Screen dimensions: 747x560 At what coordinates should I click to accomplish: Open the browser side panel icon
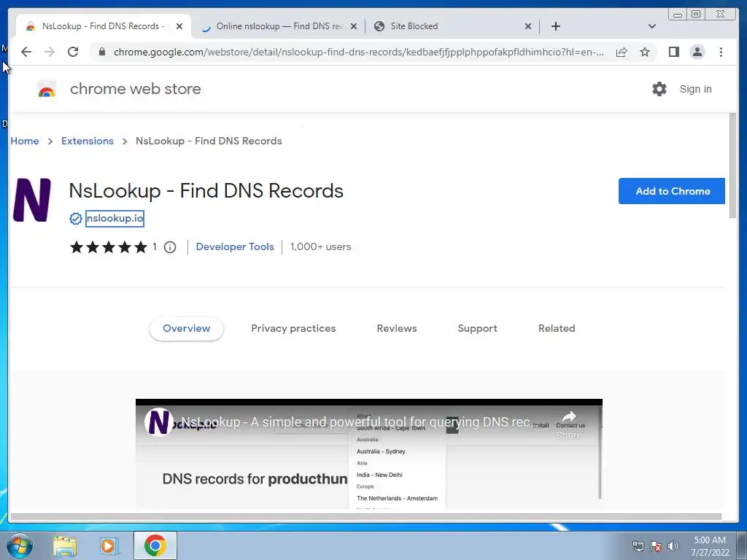click(x=673, y=52)
